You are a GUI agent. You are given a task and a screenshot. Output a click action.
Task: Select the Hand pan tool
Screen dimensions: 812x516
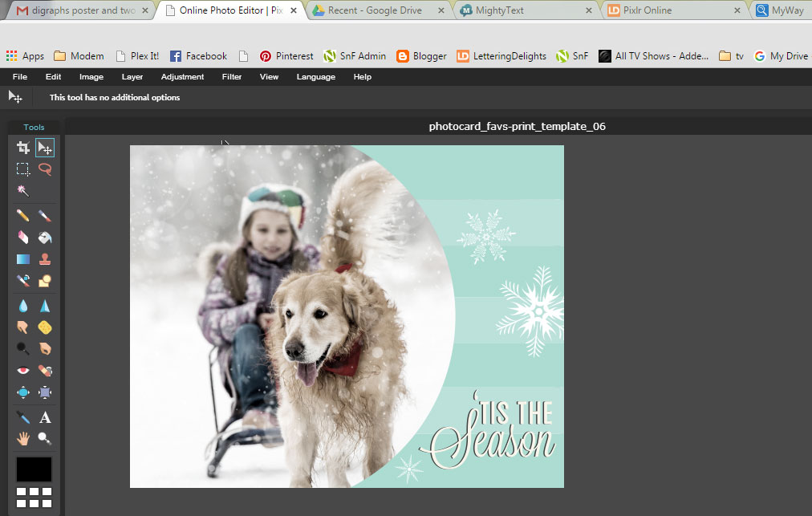[23, 439]
